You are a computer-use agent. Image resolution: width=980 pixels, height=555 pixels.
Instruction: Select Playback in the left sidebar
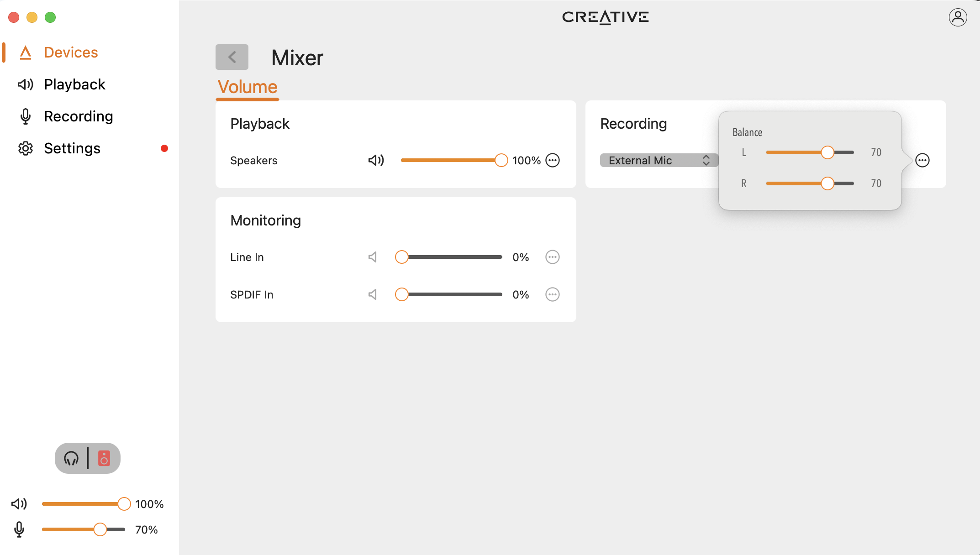coord(75,84)
